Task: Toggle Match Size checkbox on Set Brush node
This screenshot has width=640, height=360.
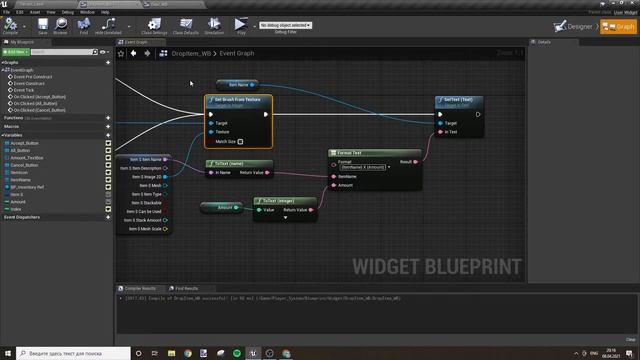Action: [x=240, y=142]
